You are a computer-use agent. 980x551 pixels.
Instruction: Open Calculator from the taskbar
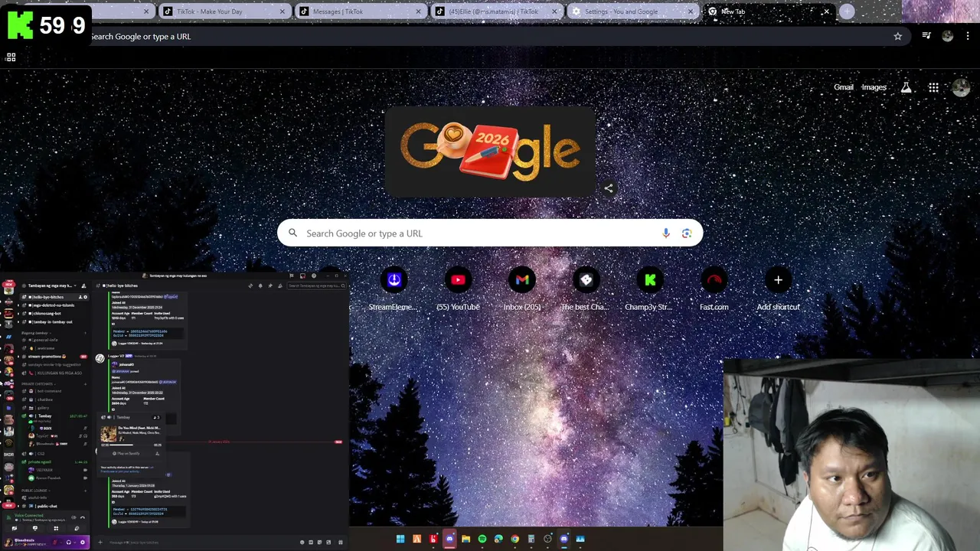click(x=531, y=539)
